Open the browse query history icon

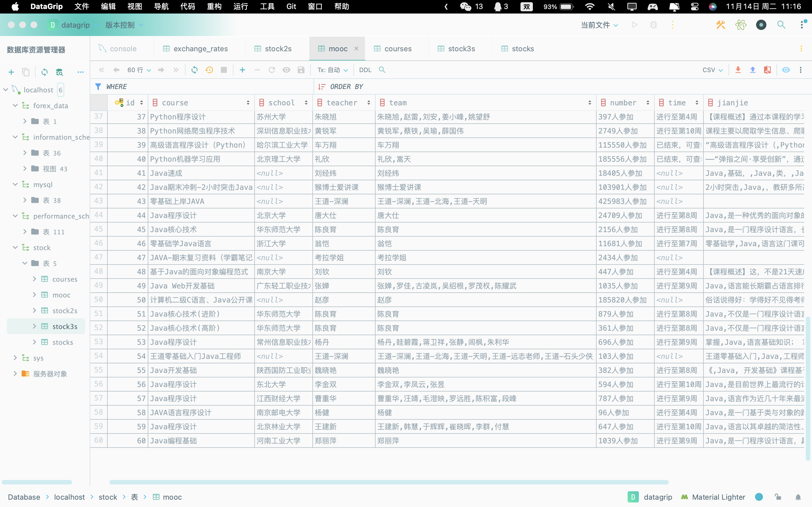click(209, 70)
